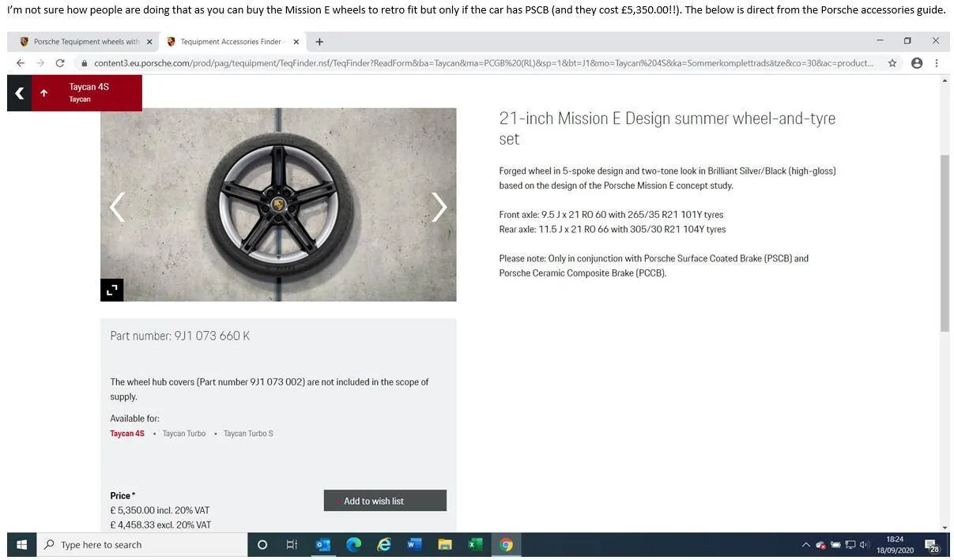Screen dimensions: 954x560
Task: Open the Mission E wheel photo
Action: point(278,205)
